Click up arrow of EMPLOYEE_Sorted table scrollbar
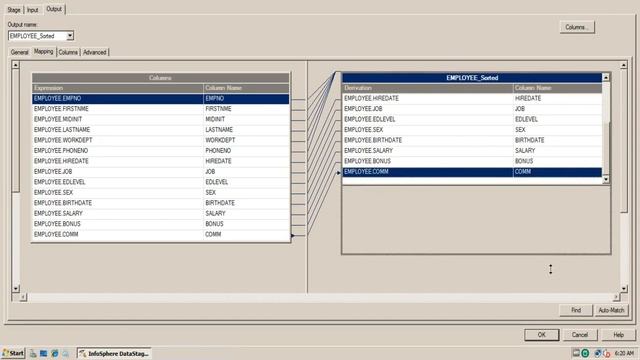The image size is (640, 360). (606, 78)
